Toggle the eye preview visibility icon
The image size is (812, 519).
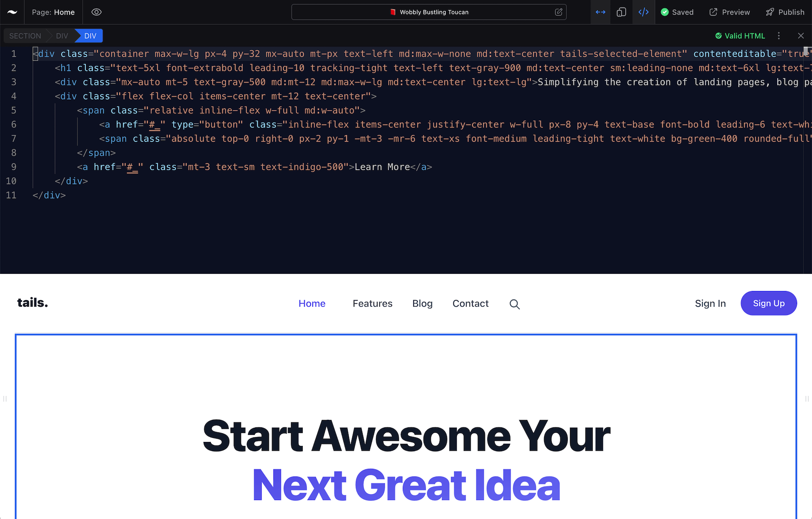pos(97,12)
